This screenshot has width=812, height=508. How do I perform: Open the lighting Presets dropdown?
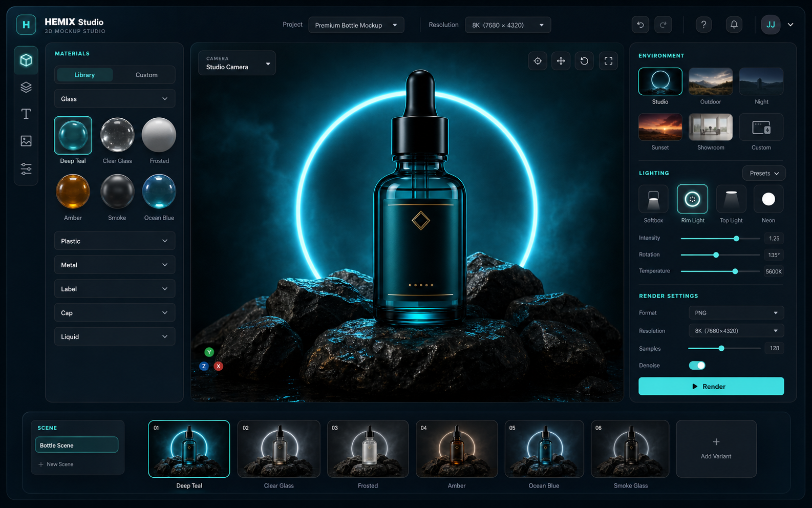[x=764, y=173]
